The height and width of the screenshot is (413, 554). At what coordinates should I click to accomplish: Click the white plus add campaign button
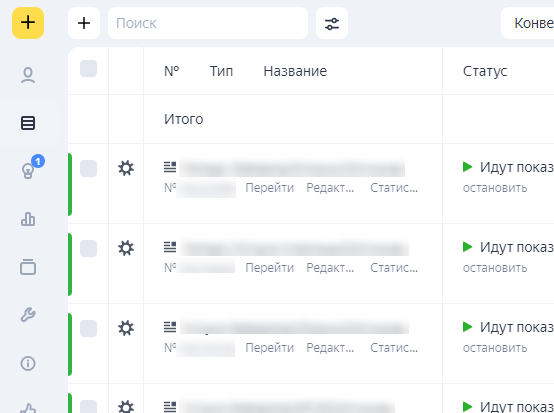(84, 23)
